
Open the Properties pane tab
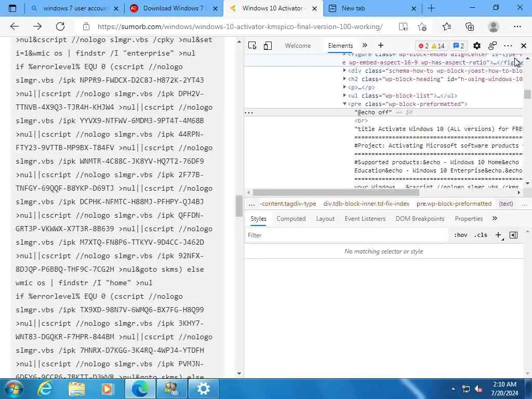(469, 219)
